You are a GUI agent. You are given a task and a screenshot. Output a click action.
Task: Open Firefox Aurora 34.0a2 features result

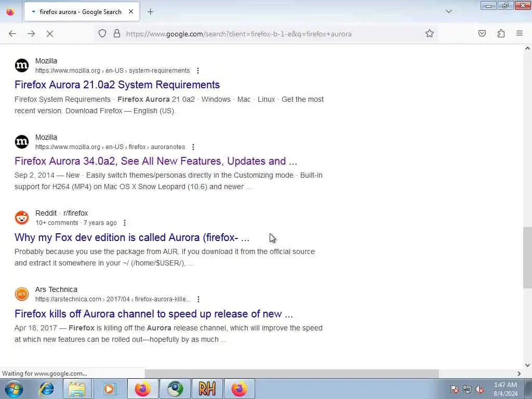pos(156,161)
